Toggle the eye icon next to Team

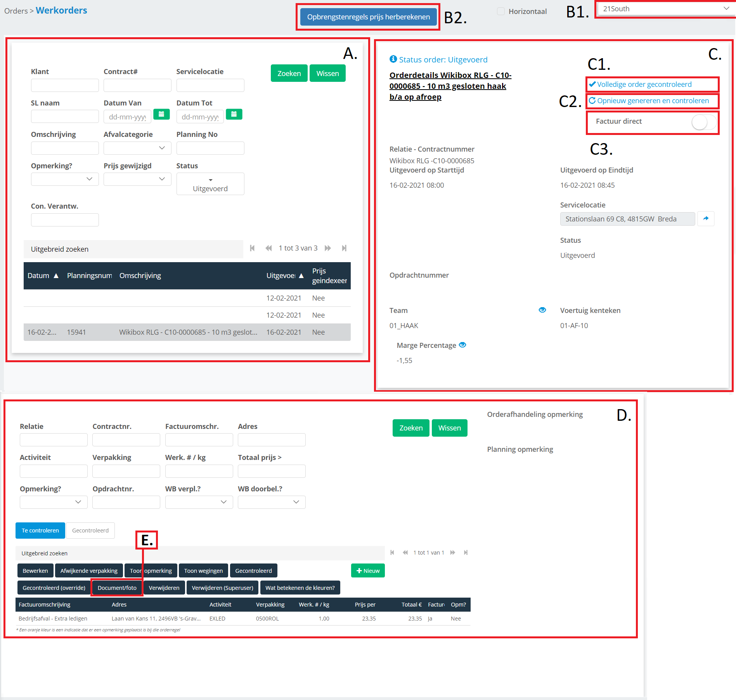coord(542,310)
